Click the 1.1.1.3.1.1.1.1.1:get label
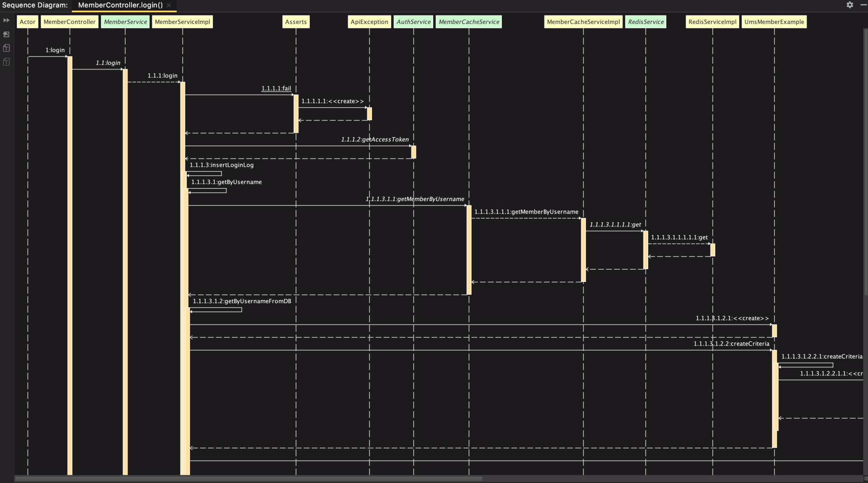This screenshot has height=483, width=868. coord(679,237)
